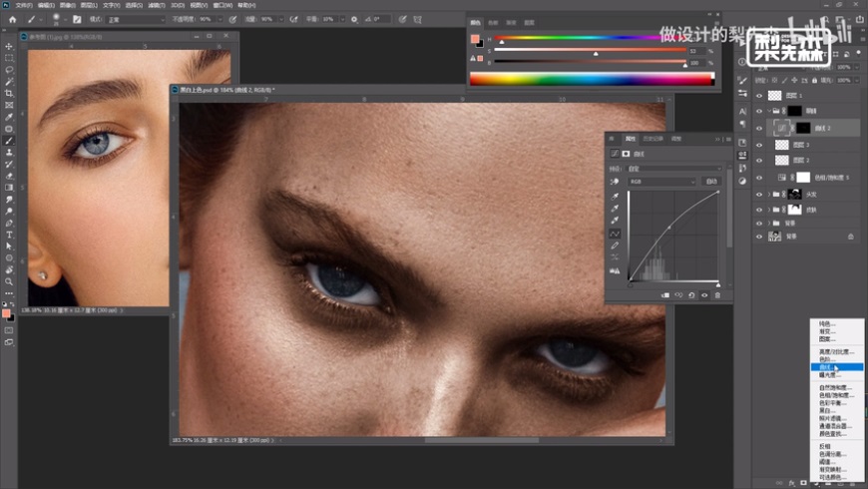Select the Move tool
This screenshot has width=868, height=489.
point(9,47)
